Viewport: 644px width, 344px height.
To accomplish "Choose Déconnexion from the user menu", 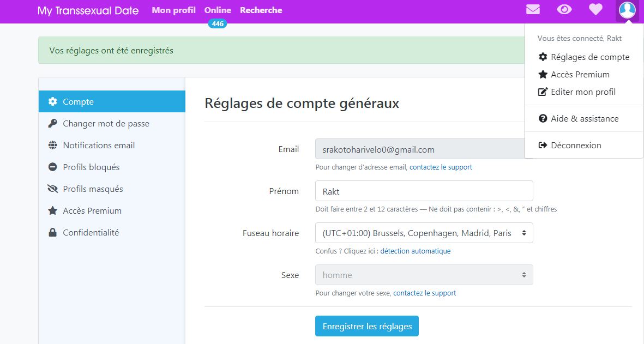I will tap(576, 145).
